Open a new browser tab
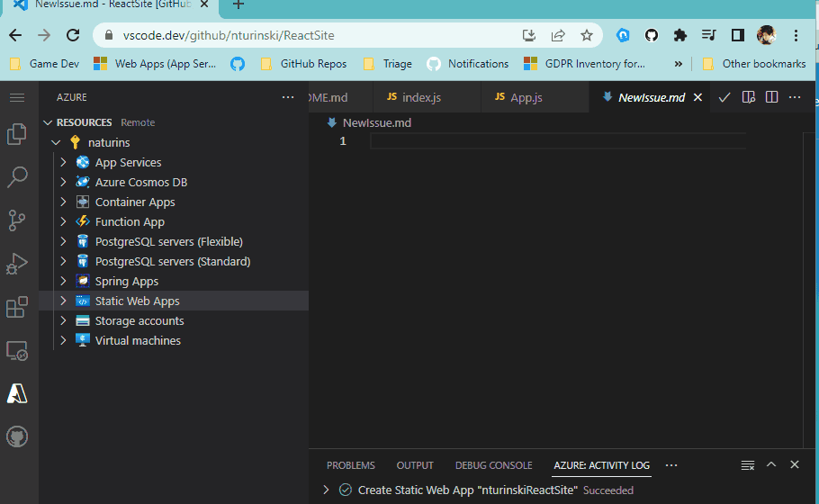This screenshot has height=504, width=819. click(238, 5)
